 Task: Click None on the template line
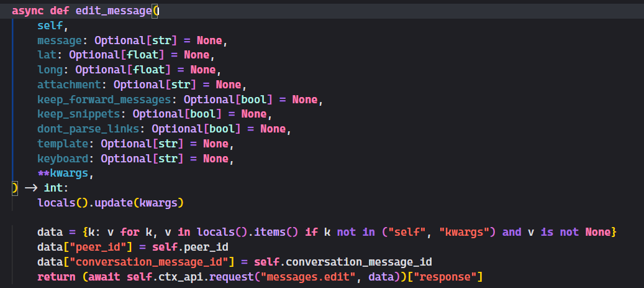215,144
